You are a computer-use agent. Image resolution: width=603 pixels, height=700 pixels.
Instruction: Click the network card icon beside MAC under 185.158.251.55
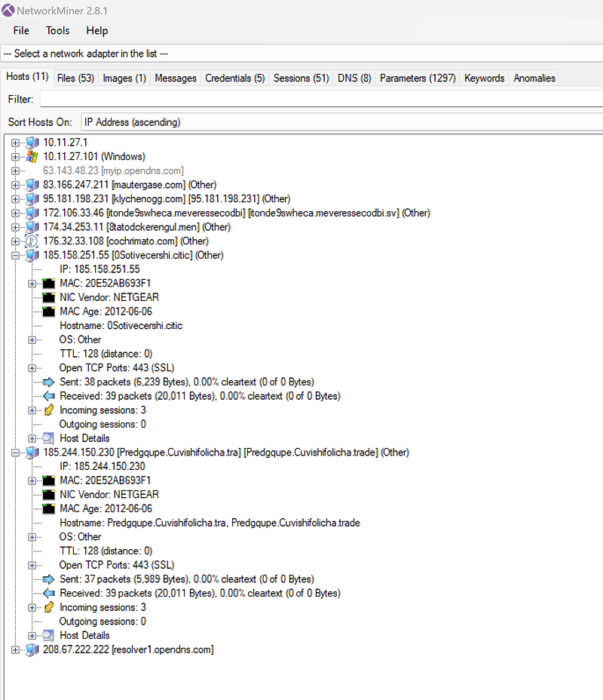click(x=48, y=284)
